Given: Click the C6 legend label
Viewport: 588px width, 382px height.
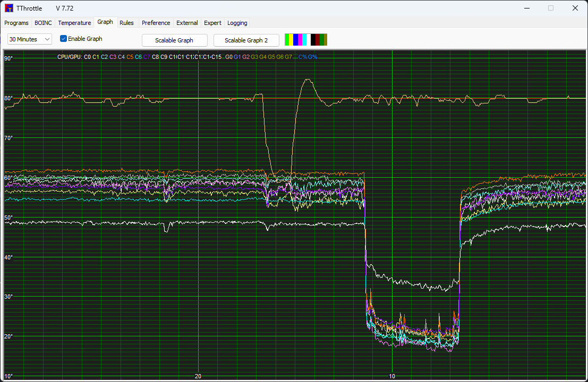Looking at the screenshot, I should pos(139,57).
